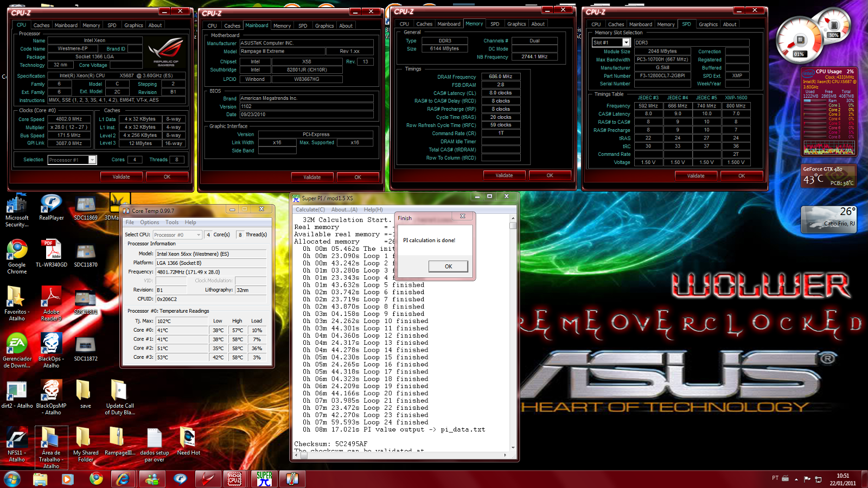Click the Part Number F3-12800CL7-2GBPI field
868x488 pixels.
pyautogui.click(x=662, y=75)
